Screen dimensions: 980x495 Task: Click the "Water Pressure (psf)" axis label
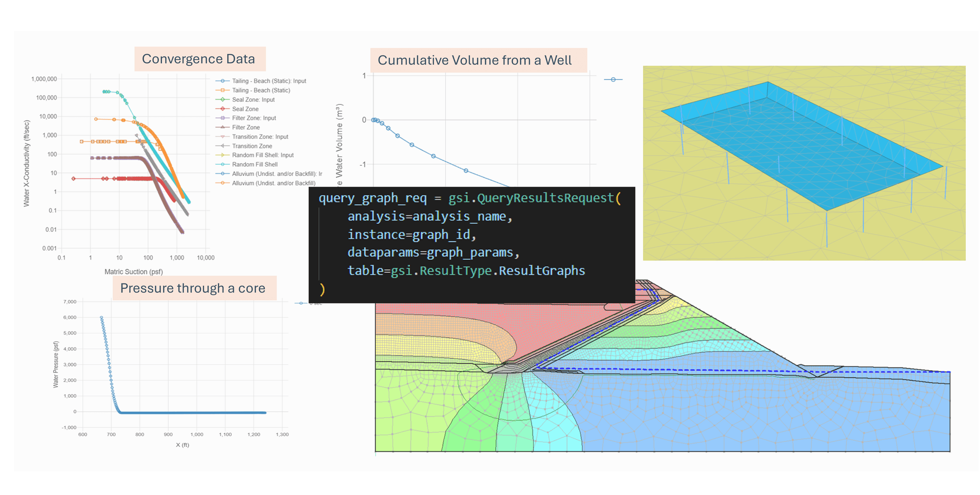coord(56,364)
